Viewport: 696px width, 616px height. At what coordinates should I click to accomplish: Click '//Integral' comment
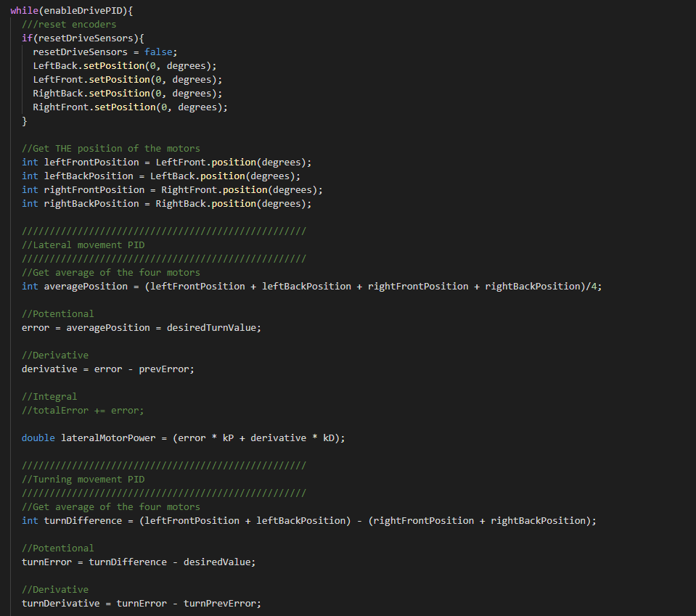coord(49,396)
